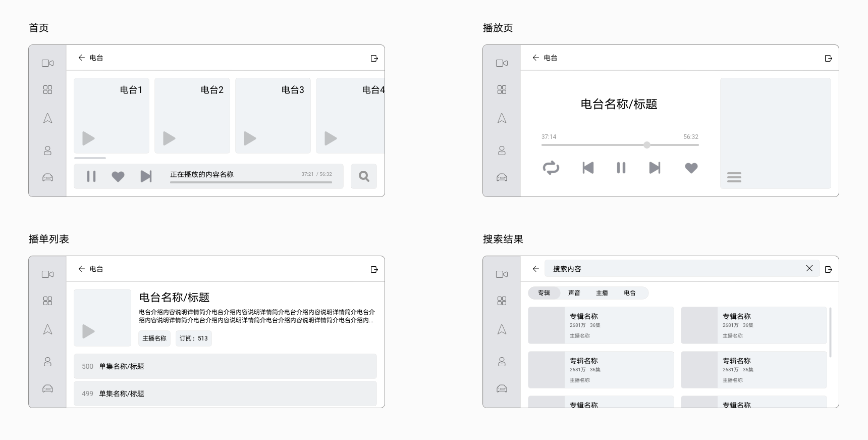868x440 pixels.
Task: Go back using arrow on 搜索结果
Action: [x=535, y=269]
